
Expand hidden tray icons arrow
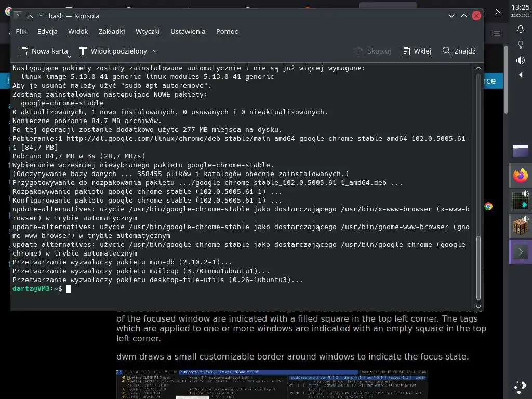(x=521, y=75)
